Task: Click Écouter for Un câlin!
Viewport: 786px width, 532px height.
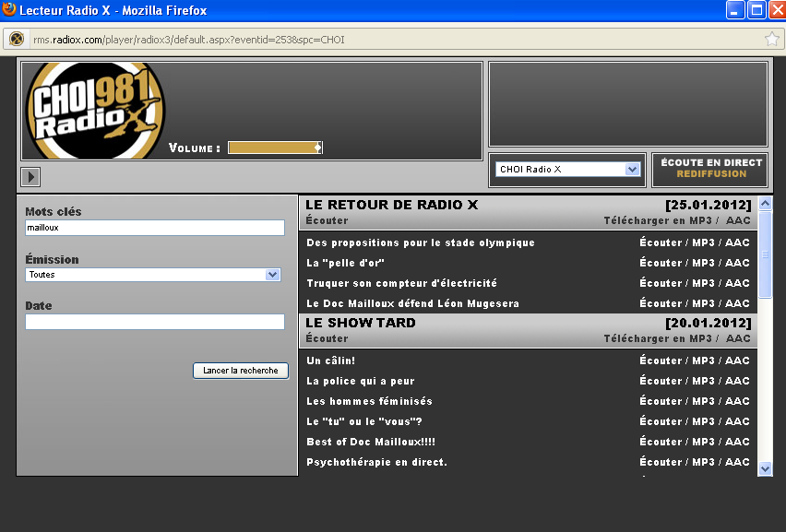Action: point(661,361)
